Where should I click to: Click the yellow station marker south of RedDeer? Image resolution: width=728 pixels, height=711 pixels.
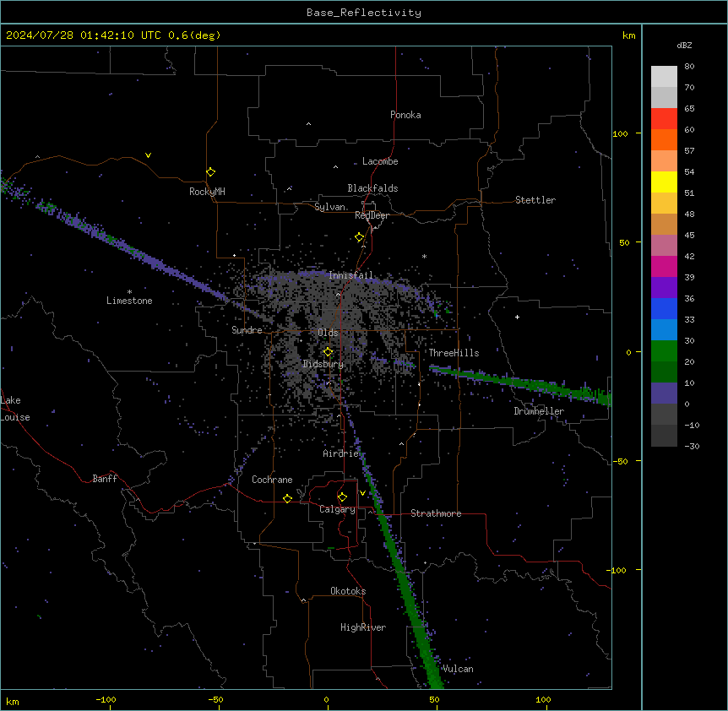(360, 237)
